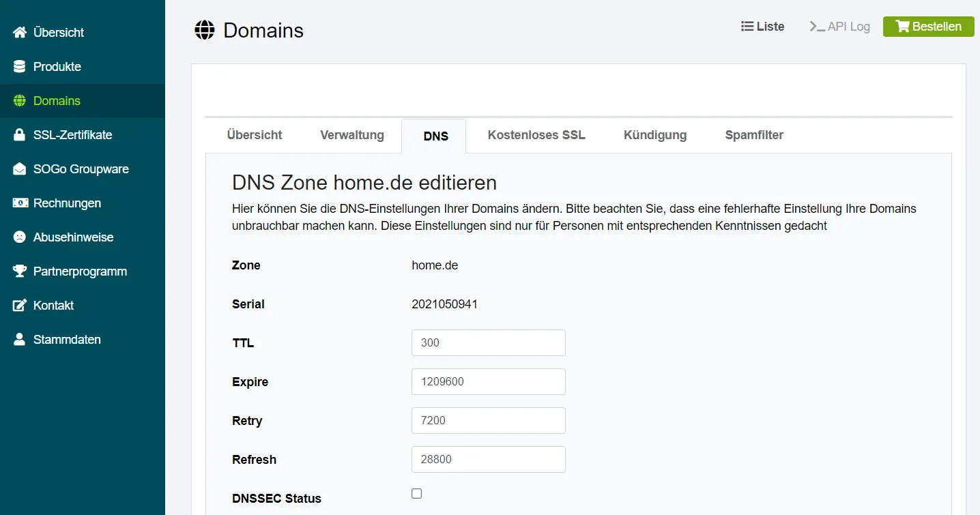This screenshot has height=515, width=980.
Task: Open the Kostenloses SSL tab
Action: pyautogui.click(x=536, y=135)
